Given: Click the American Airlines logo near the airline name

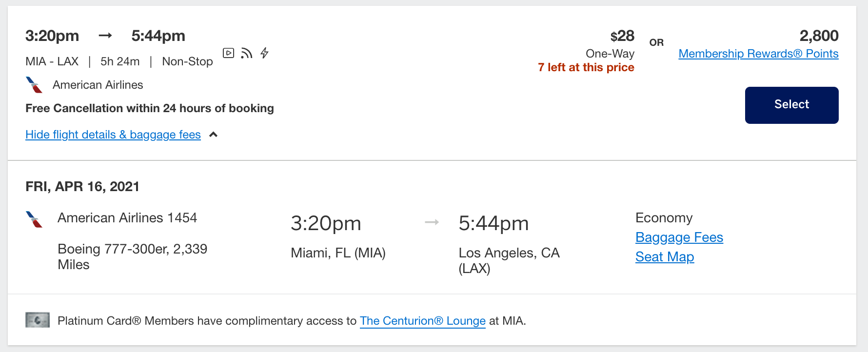Looking at the screenshot, I should point(34,84).
